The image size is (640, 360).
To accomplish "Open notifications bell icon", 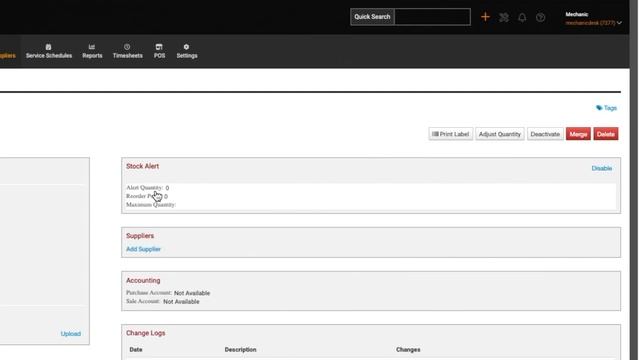I will pyautogui.click(x=522, y=17).
